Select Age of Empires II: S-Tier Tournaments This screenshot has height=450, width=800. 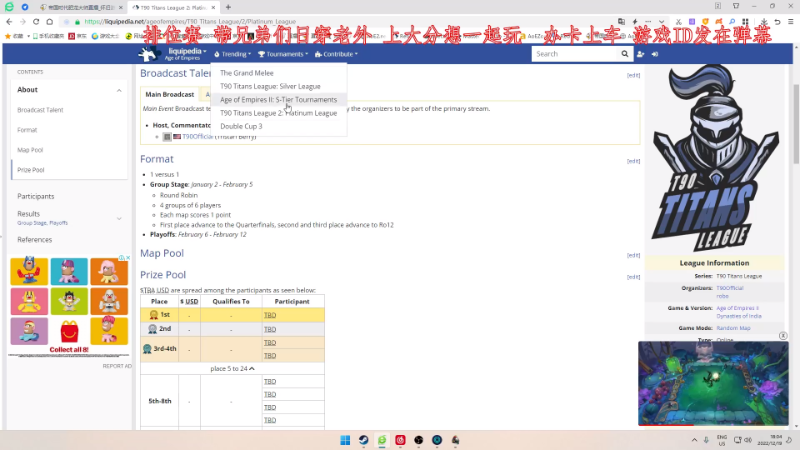[x=279, y=99]
